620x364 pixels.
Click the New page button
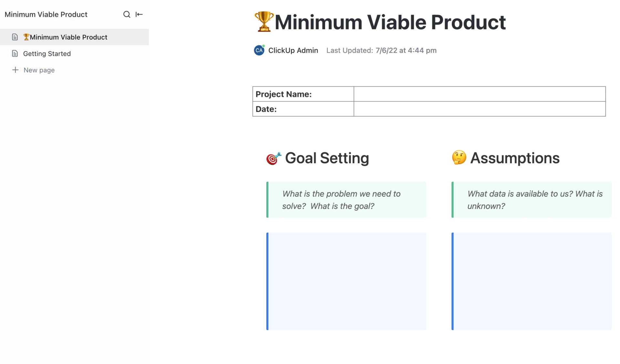click(39, 70)
